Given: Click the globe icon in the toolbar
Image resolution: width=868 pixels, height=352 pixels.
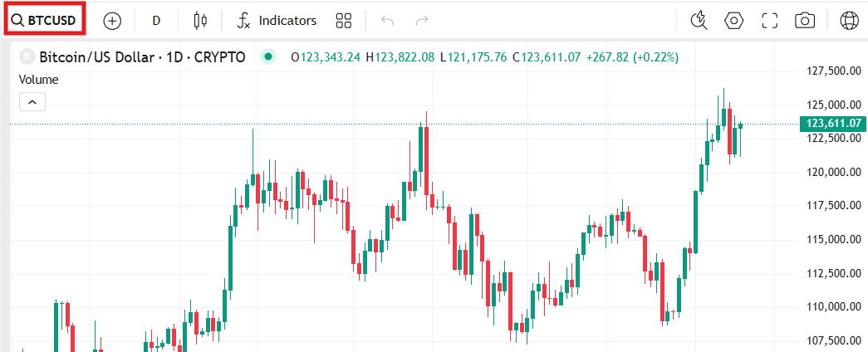Looking at the screenshot, I should tap(849, 21).
